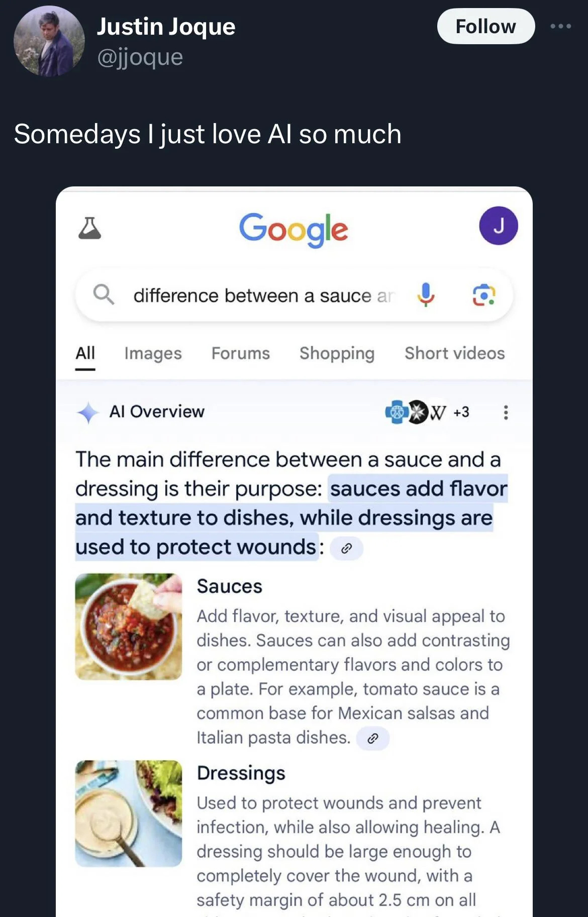Tap the voice search microphone icon
The image size is (588, 917).
pyautogui.click(x=426, y=294)
